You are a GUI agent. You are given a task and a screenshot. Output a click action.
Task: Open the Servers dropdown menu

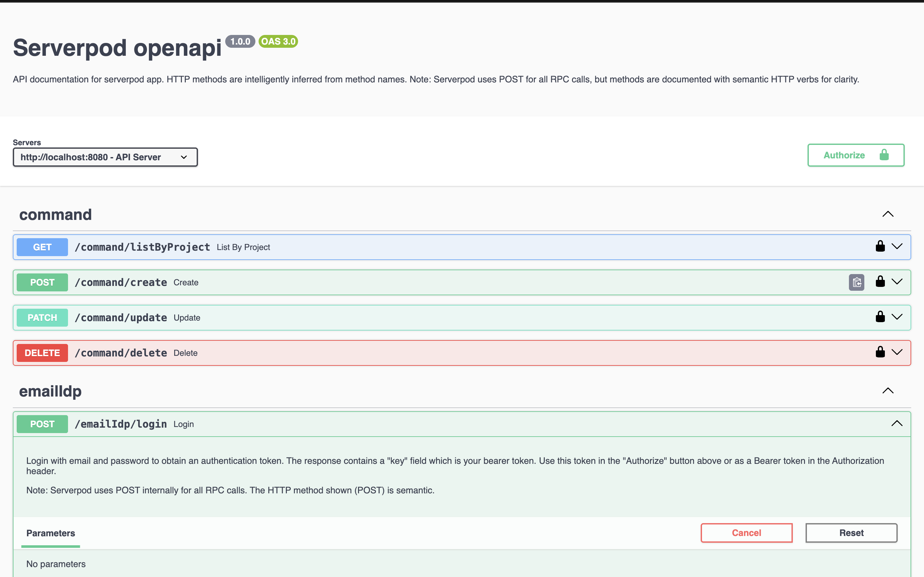[105, 157]
